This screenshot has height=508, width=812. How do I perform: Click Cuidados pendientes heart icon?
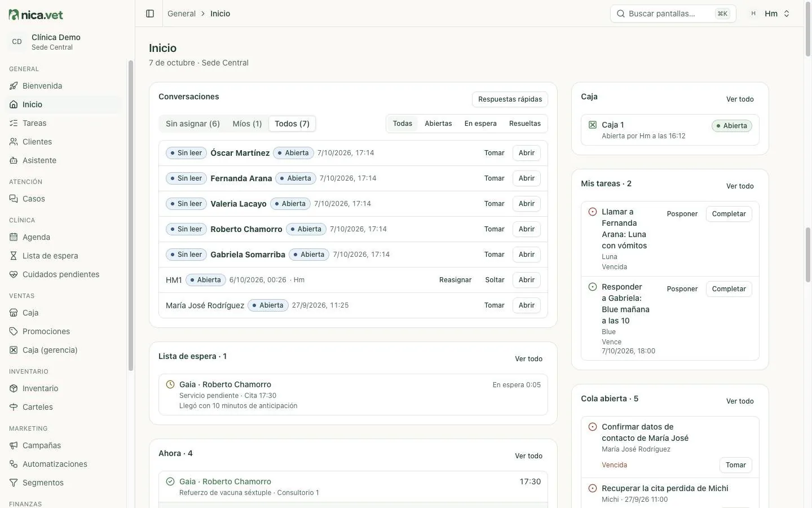(14, 274)
